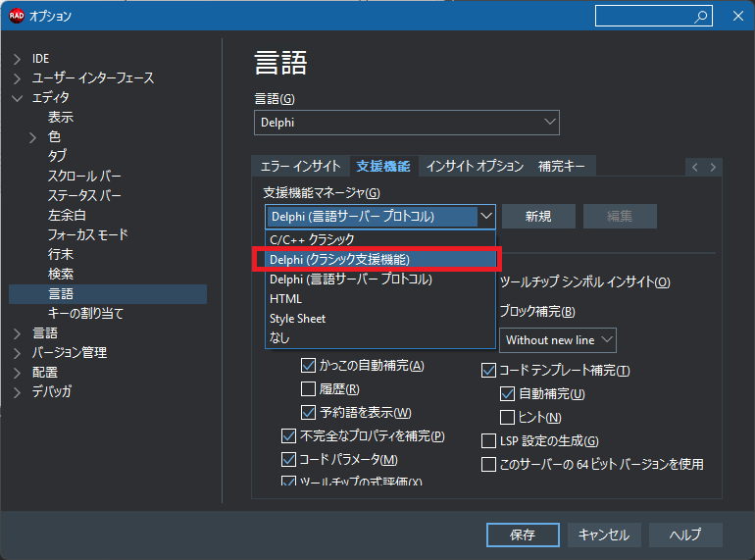
Task: Select 検索 tree item
Action: (x=61, y=274)
